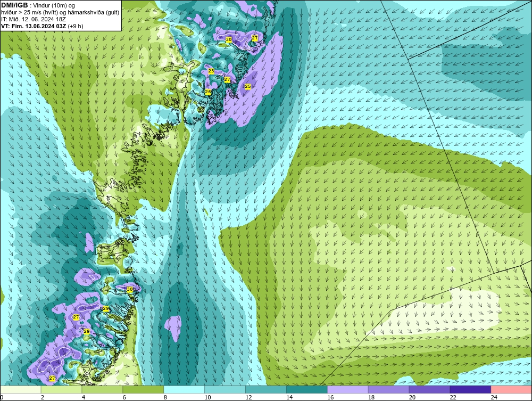
Task: Click the 'DMI/IGB' title text
Action: (x=14, y=5)
